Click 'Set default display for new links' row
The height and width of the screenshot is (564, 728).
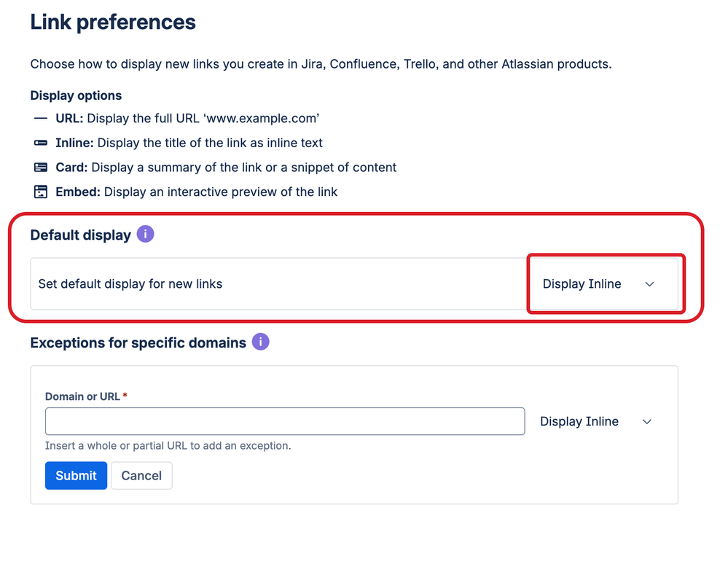point(130,284)
